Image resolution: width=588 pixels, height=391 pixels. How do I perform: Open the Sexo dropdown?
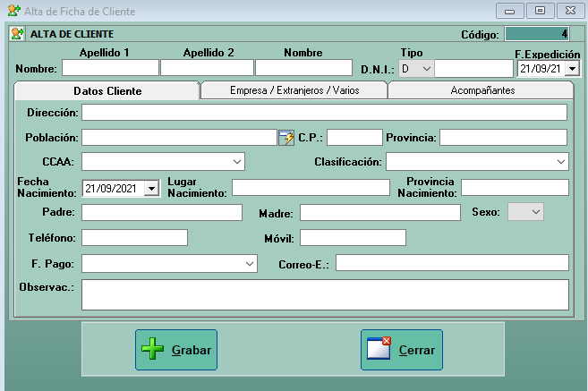(535, 212)
